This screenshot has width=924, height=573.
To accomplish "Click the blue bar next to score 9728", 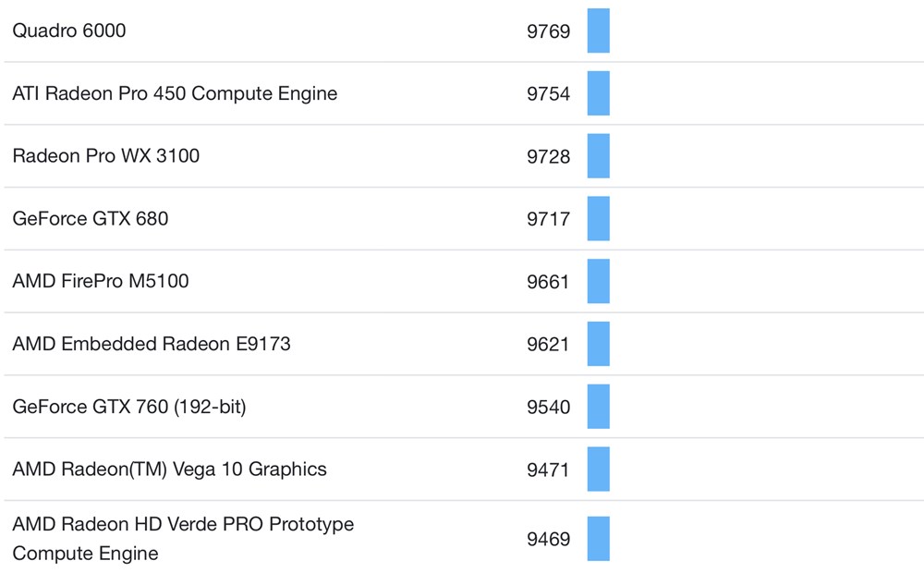I will [x=598, y=156].
